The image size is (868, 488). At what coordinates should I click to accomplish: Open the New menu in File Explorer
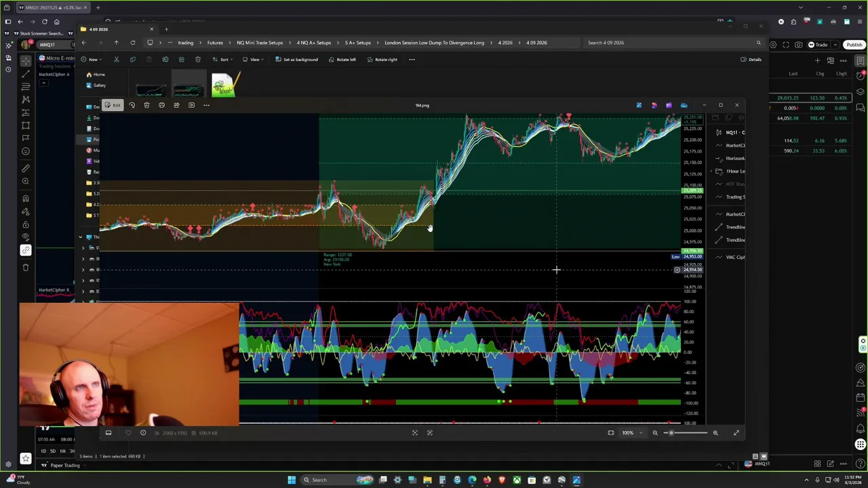click(92, 60)
